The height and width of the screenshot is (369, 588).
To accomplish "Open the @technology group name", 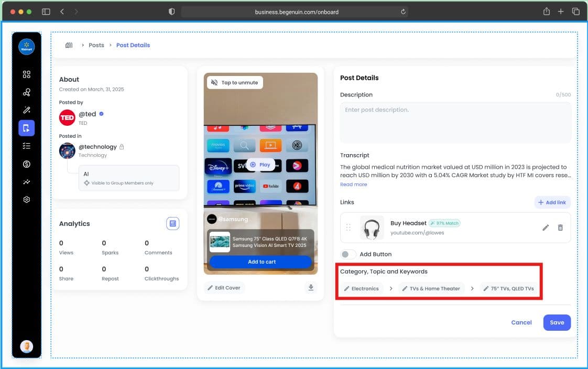I will (97, 147).
